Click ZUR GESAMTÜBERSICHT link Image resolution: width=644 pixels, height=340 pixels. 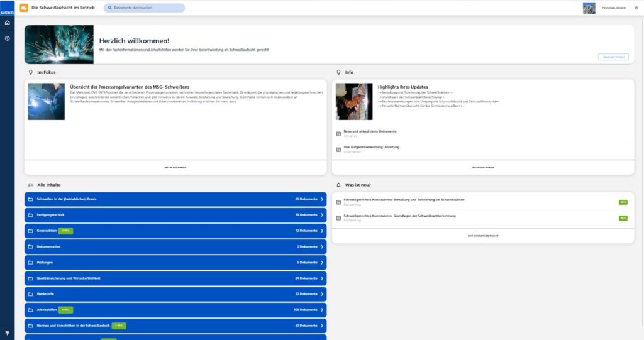click(483, 236)
